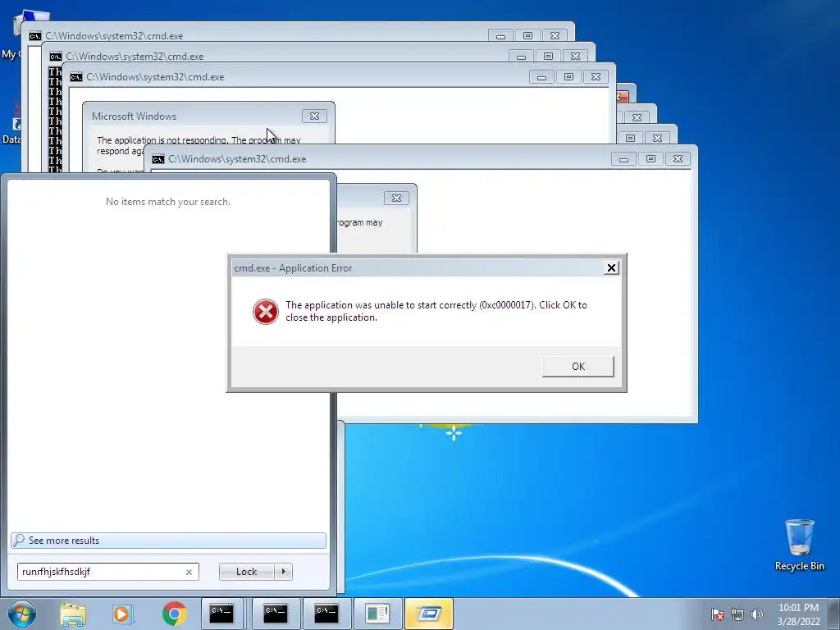Open the volume speaker tray icon

(756, 614)
